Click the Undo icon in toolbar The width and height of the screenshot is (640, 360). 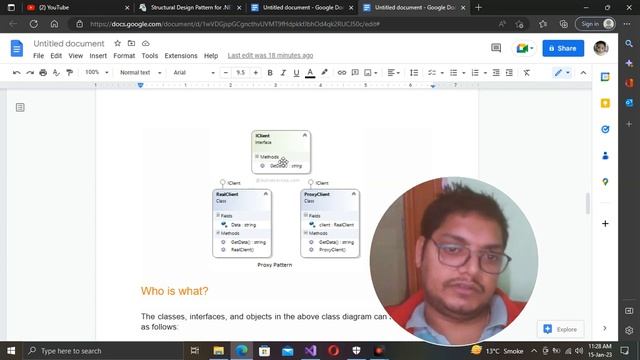[17, 73]
